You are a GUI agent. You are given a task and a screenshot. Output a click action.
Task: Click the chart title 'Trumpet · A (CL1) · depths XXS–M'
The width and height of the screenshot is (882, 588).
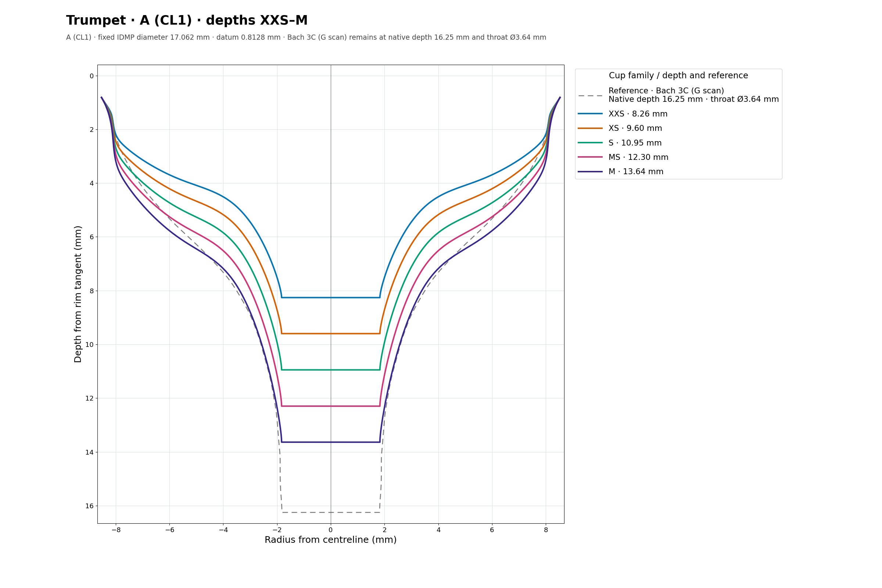pos(187,21)
